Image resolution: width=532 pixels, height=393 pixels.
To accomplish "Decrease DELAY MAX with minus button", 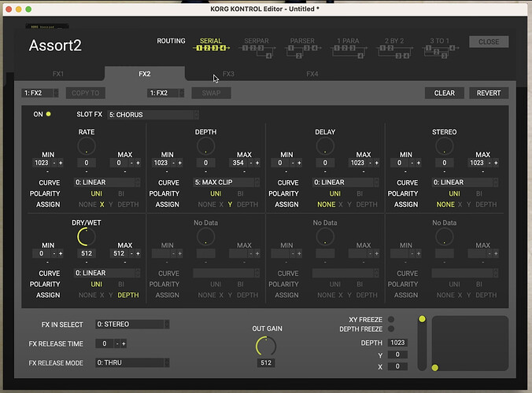I will [x=370, y=163].
